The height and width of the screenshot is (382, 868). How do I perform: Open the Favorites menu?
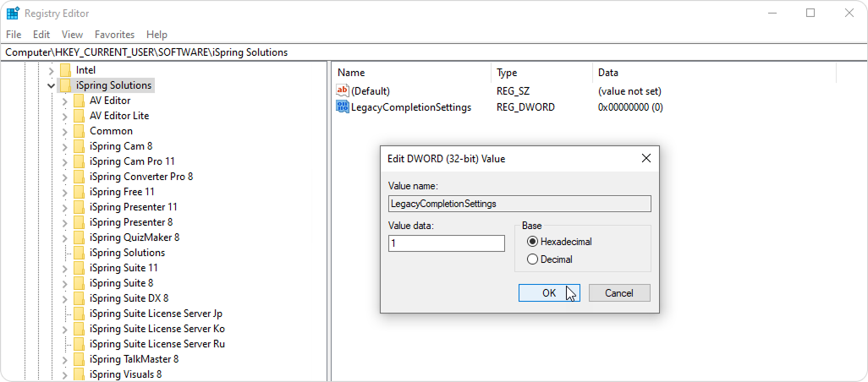pyautogui.click(x=114, y=35)
